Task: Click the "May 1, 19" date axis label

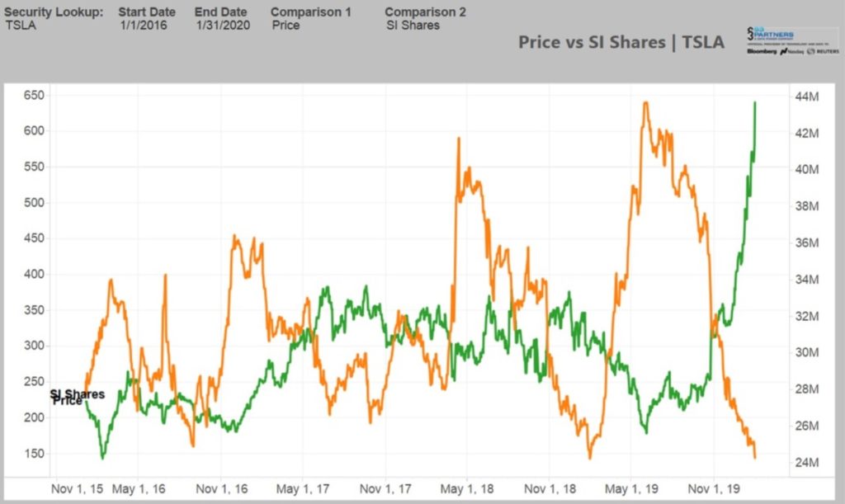Action: pos(631,489)
